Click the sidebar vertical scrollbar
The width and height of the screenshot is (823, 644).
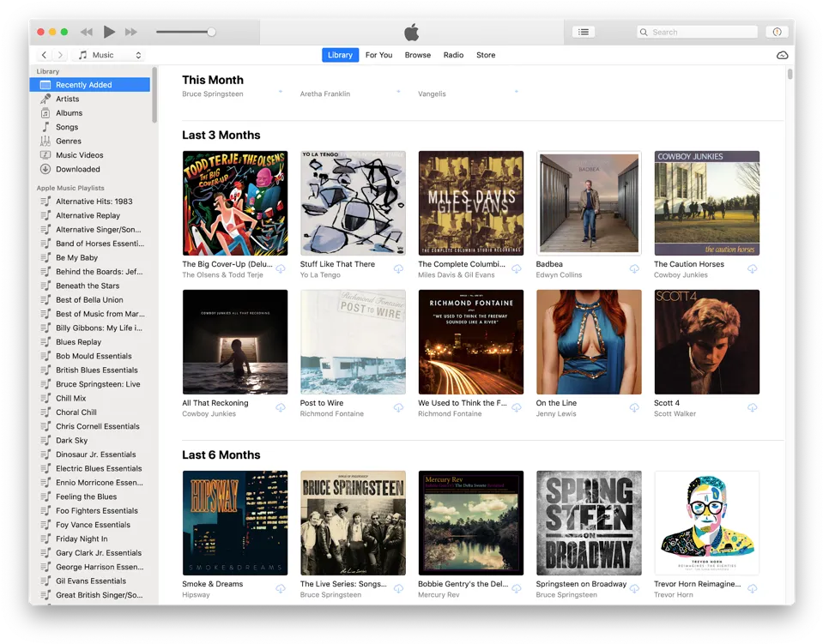(x=154, y=95)
